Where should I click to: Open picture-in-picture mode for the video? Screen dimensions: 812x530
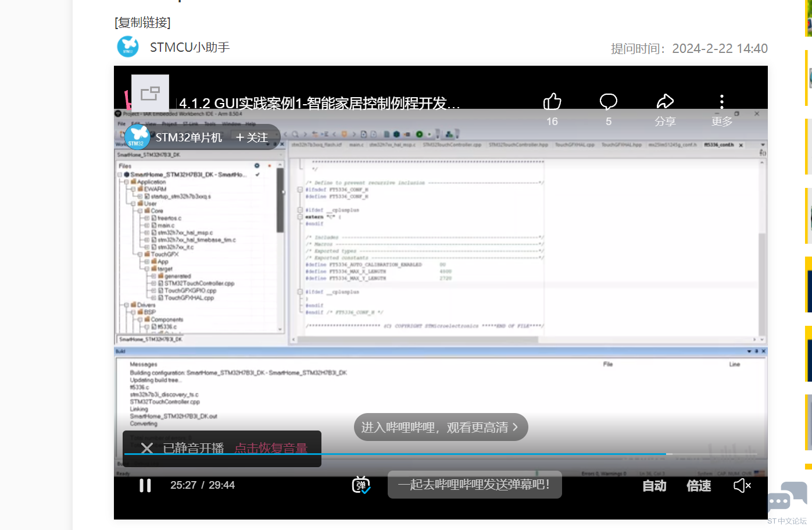point(150,93)
